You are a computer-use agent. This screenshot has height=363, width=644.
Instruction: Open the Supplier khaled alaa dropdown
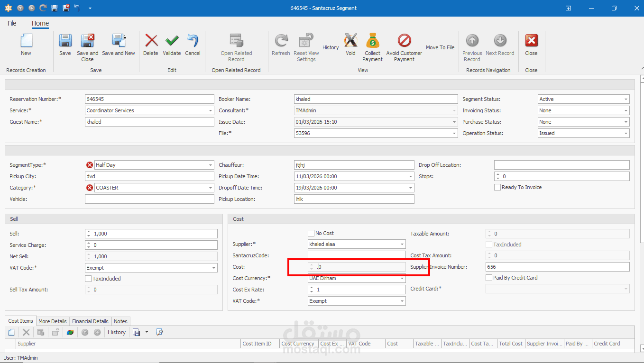click(x=402, y=244)
